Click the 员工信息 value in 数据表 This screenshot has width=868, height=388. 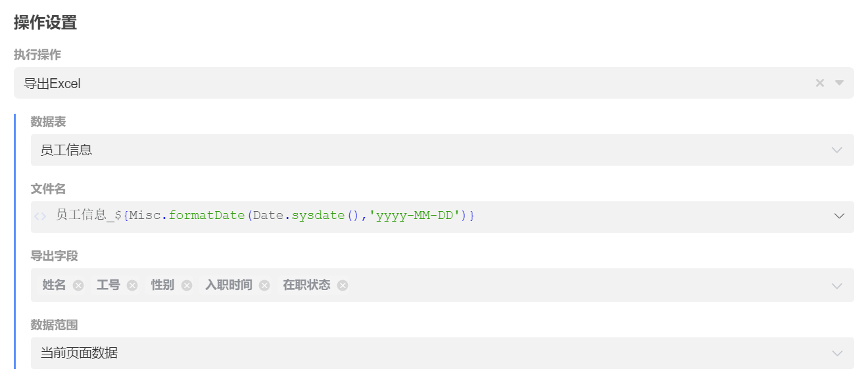tap(66, 150)
